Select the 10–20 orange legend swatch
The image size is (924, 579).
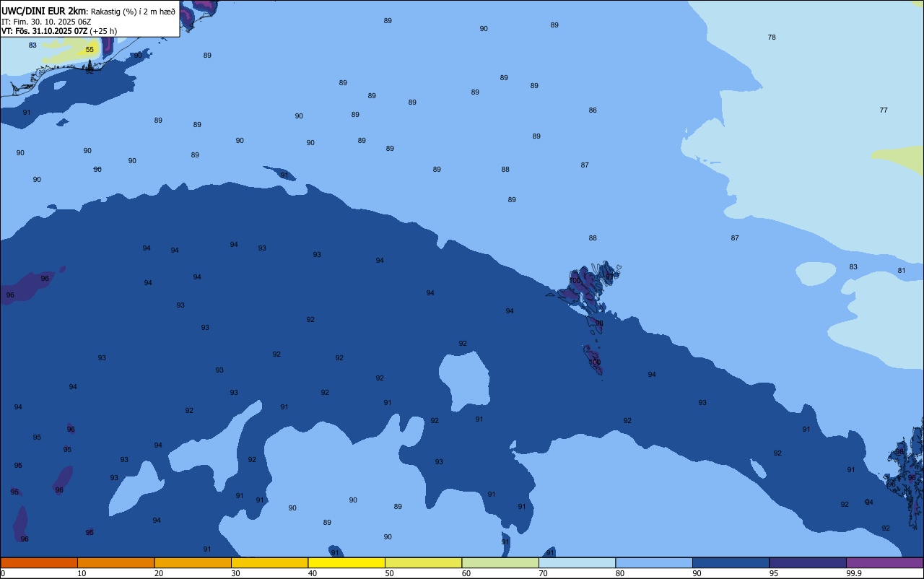115,562
